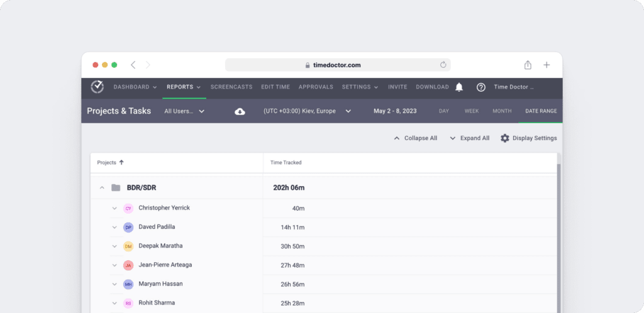The height and width of the screenshot is (313, 644).
Task: Click the 25h 28m time value
Action: 292,303
